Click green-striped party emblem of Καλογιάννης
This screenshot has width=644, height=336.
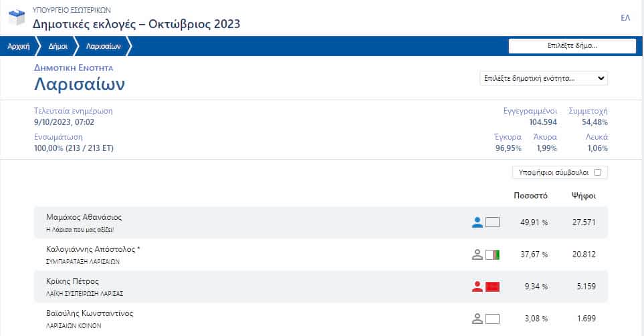(x=493, y=255)
